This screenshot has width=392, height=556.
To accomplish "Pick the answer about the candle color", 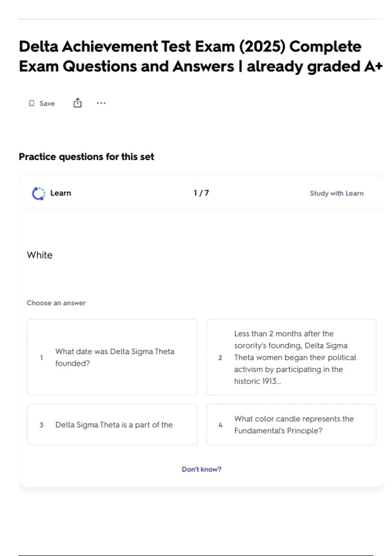I will pos(294,425).
